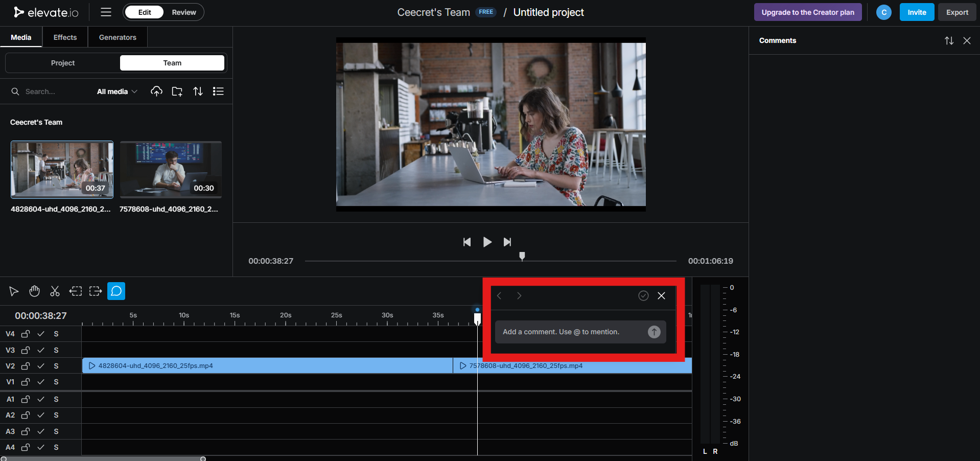Click the Export button
Viewport: 980px width, 461px height.
(x=956, y=12)
